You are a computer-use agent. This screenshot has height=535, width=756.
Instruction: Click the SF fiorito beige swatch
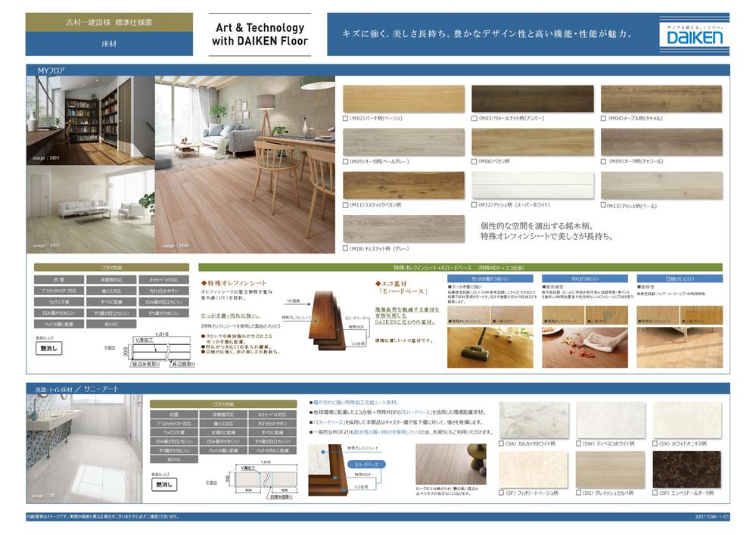click(x=534, y=470)
